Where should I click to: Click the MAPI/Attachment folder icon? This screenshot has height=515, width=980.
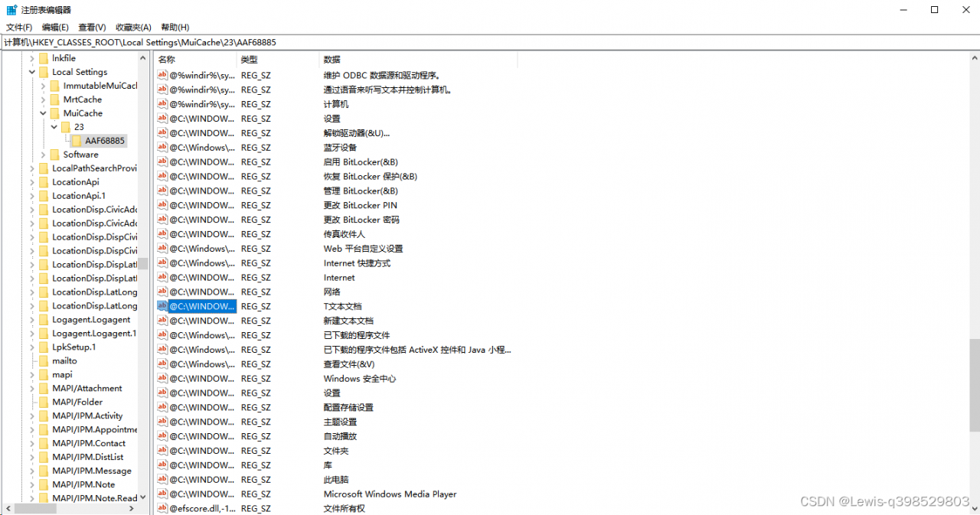[x=44, y=389]
